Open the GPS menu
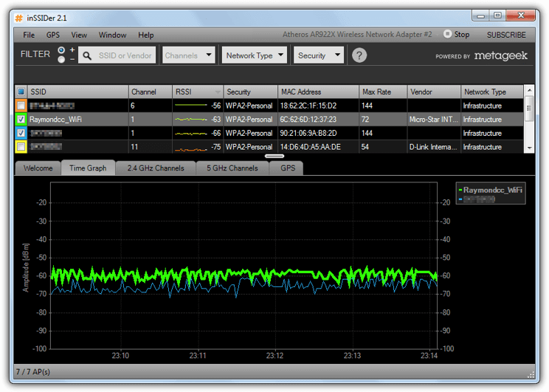The image size is (549, 392). pyautogui.click(x=53, y=35)
